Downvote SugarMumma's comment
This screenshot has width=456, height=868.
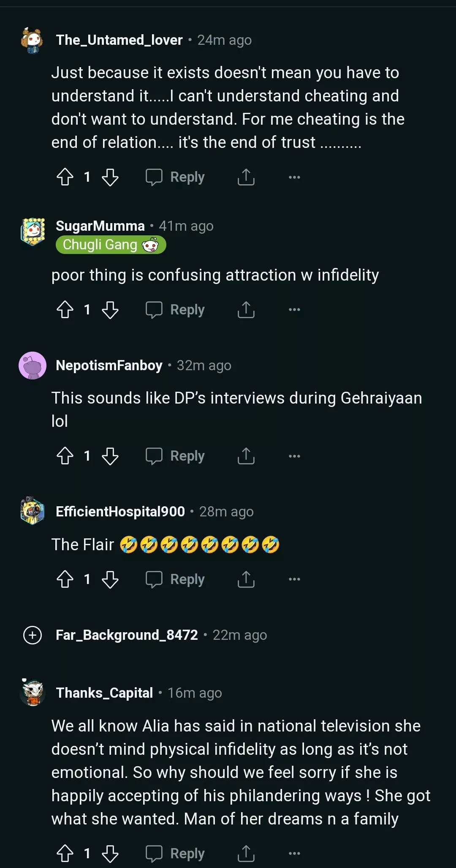pos(110,310)
